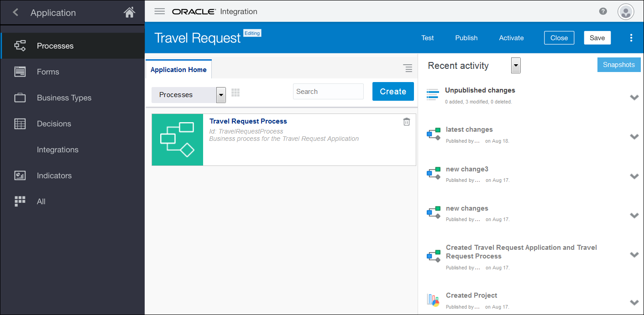Select the Application Home tab
Image resolution: width=644 pixels, height=315 pixels.
178,69
